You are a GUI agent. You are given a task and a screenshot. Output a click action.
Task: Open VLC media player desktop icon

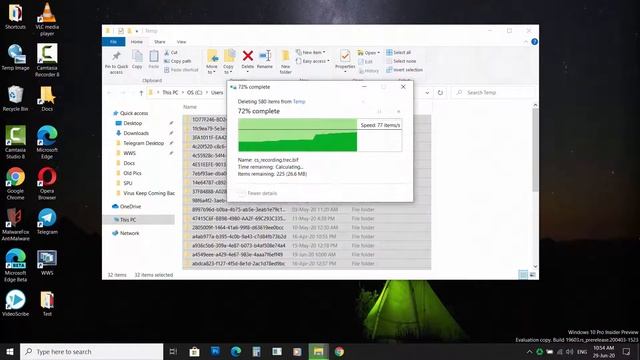coord(47,19)
